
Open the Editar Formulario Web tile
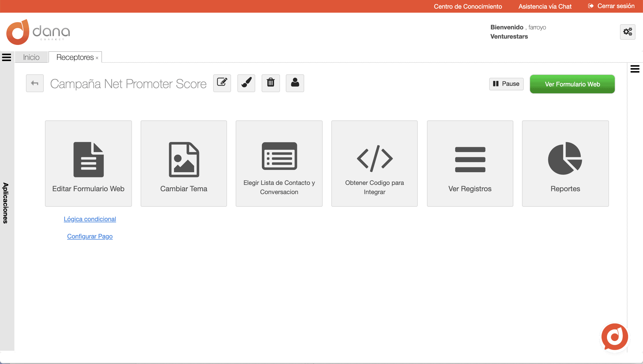(x=88, y=164)
